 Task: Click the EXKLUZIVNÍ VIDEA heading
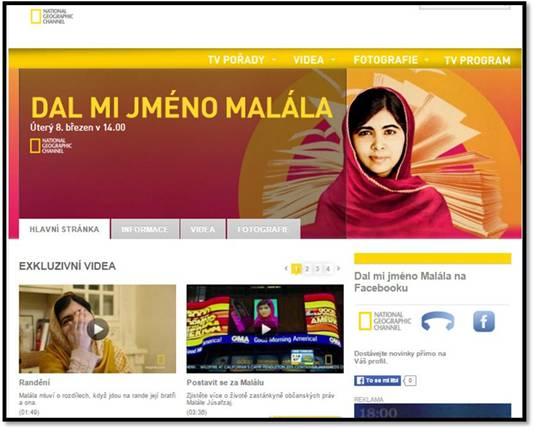pyautogui.click(x=67, y=266)
